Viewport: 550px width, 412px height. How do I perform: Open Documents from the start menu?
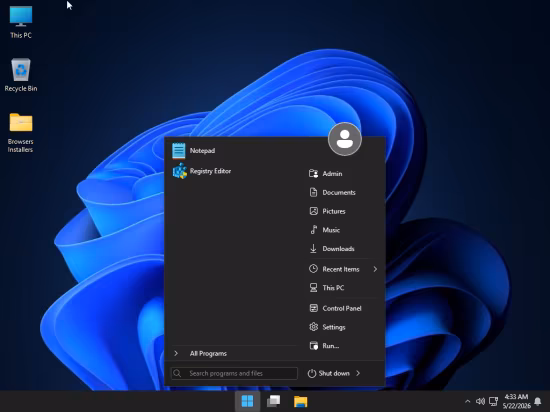pyautogui.click(x=339, y=193)
